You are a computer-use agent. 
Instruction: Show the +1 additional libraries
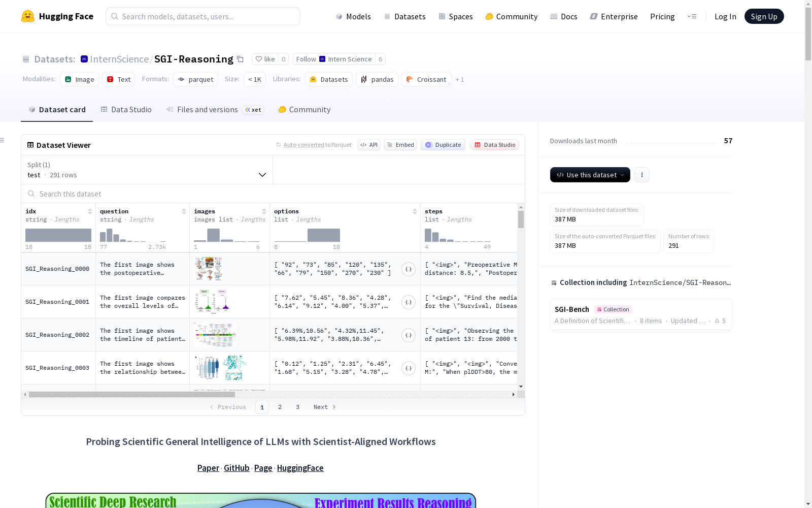460,79
